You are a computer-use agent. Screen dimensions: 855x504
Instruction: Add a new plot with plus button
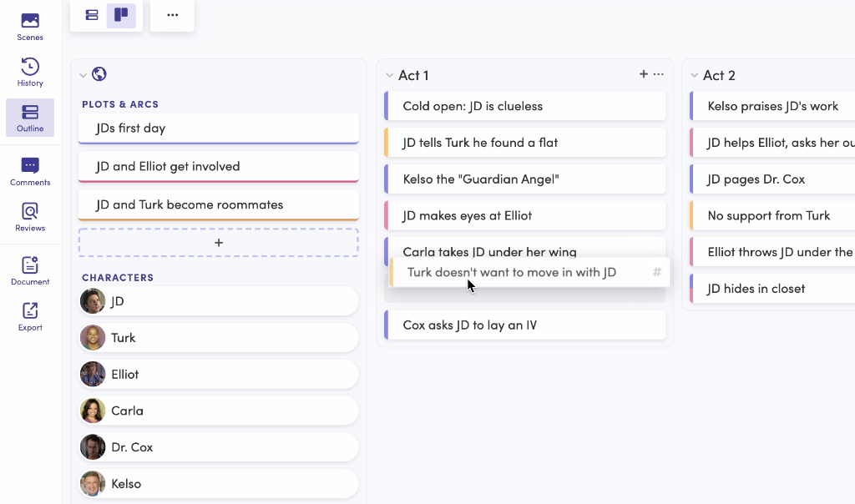pos(218,243)
